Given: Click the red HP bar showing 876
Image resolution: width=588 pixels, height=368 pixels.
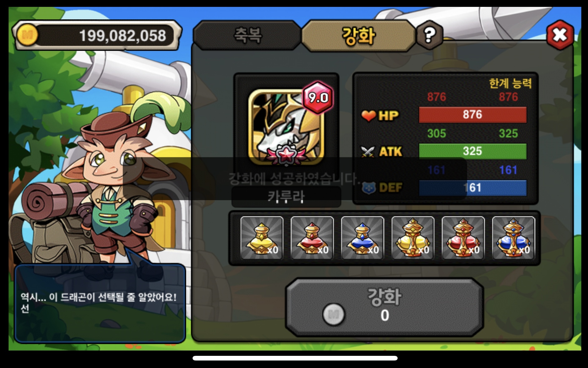Looking at the screenshot, I should [473, 115].
